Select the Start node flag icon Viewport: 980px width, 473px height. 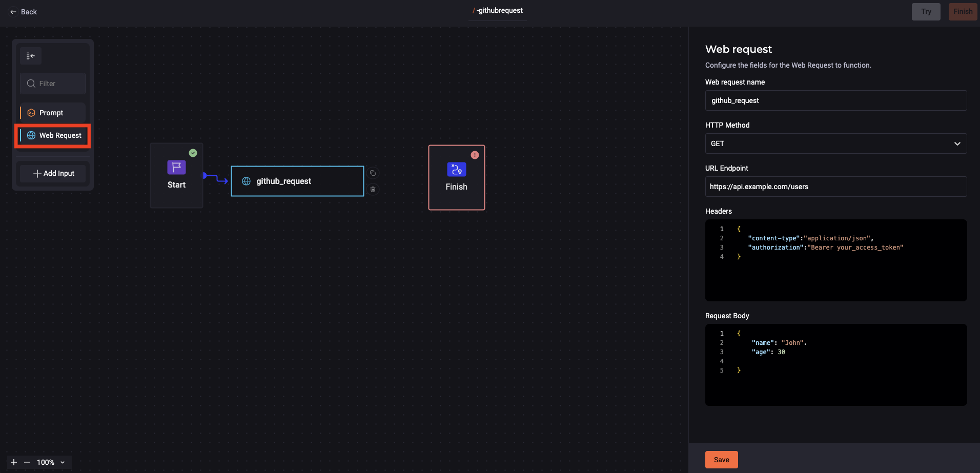point(176,167)
